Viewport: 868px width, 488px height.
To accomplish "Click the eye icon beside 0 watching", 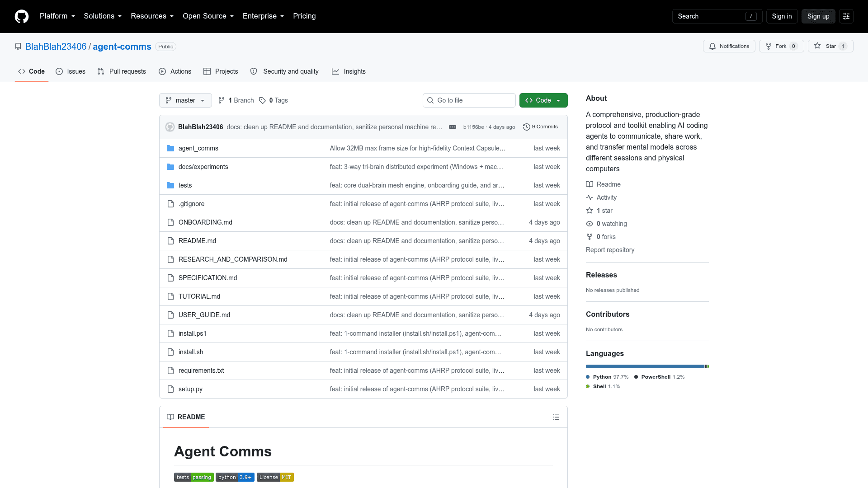I will click(590, 224).
